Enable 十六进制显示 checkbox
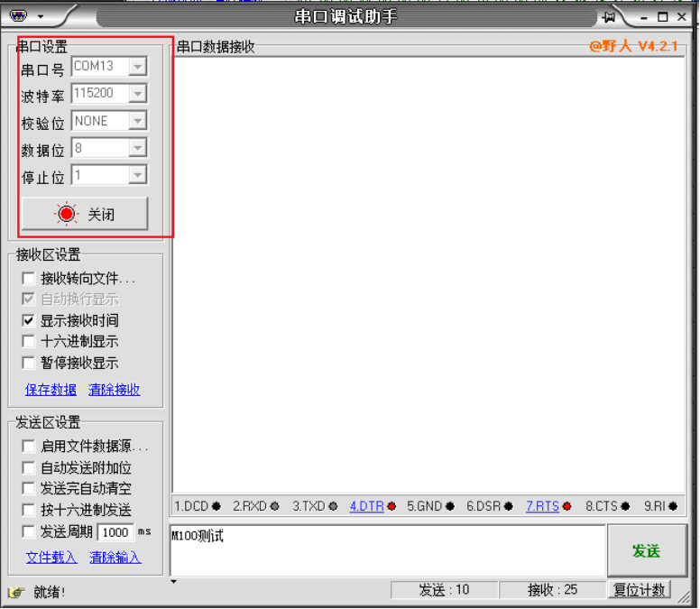 29,341
